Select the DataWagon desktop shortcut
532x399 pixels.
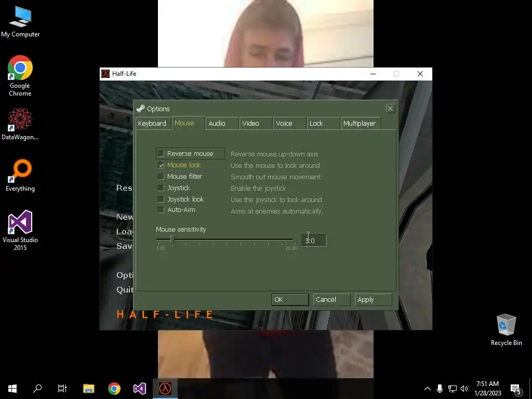click(x=20, y=124)
